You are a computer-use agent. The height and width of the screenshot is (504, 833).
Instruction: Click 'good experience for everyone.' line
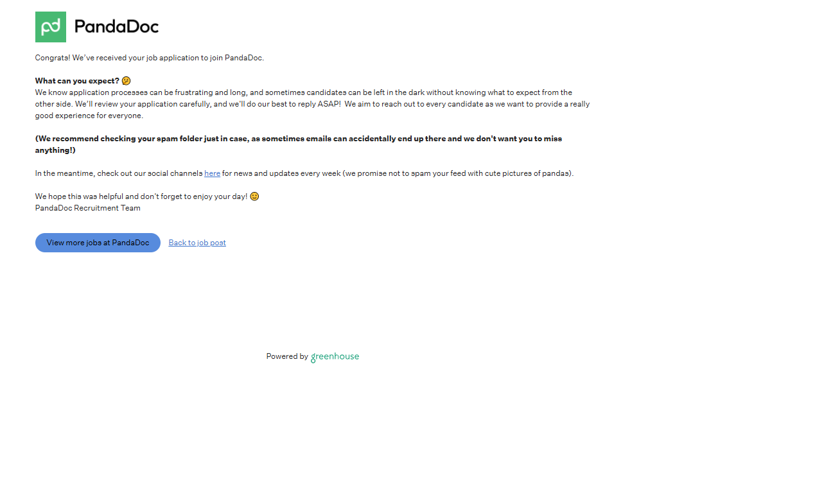click(89, 116)
